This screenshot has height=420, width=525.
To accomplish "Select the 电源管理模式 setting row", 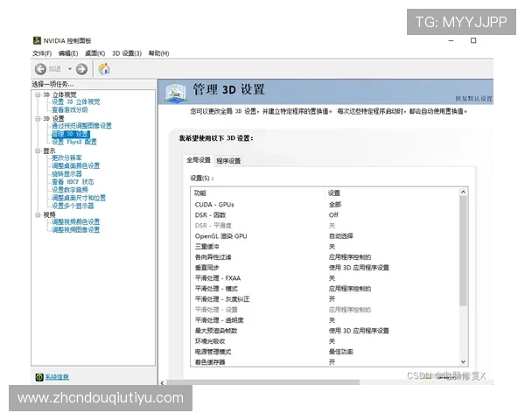I will [x=325, y=352].
